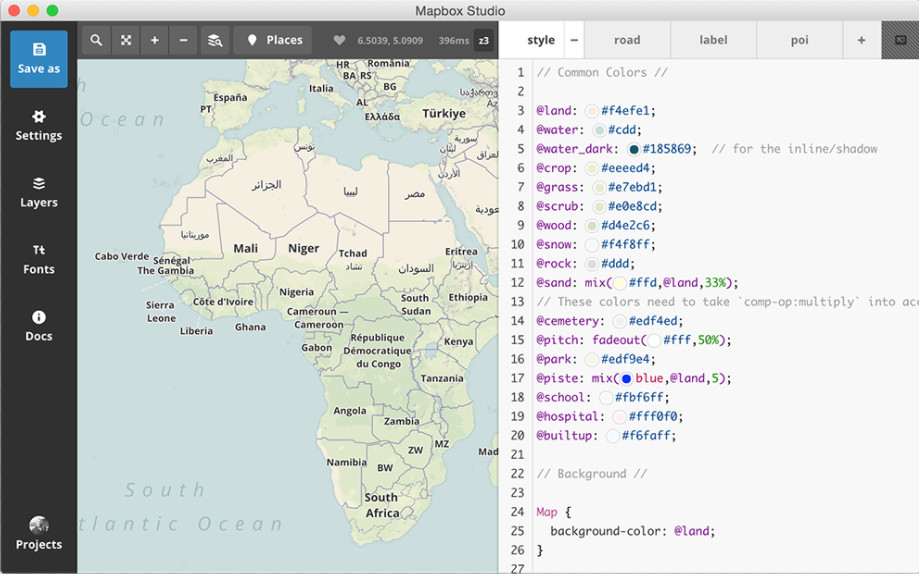Open the @park color swatch
Image resolution: width=919 pixels, height=574 pixels.
592,359
